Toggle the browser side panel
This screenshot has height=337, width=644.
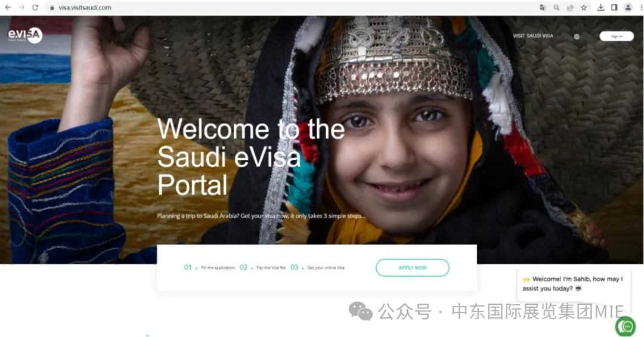614,7
